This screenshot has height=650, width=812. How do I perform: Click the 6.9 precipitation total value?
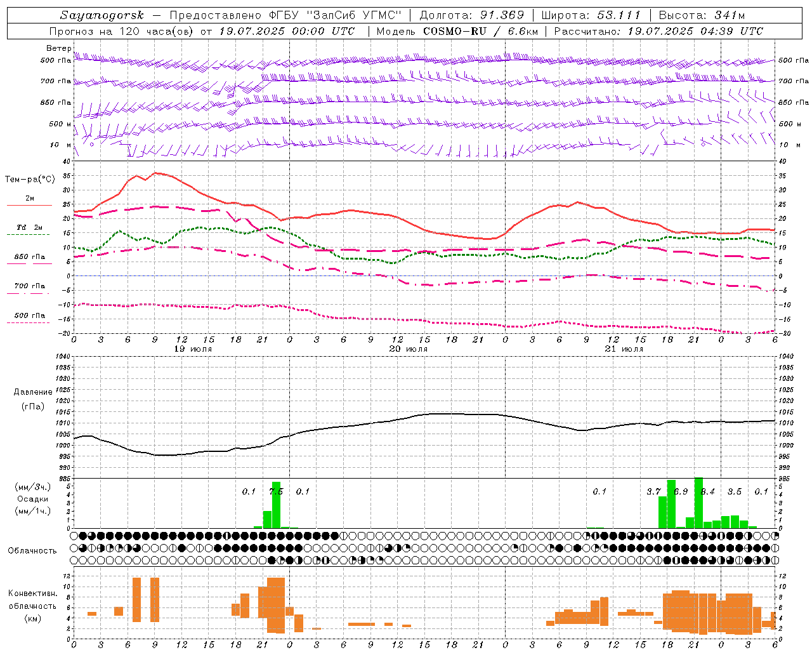coord(681,492)
